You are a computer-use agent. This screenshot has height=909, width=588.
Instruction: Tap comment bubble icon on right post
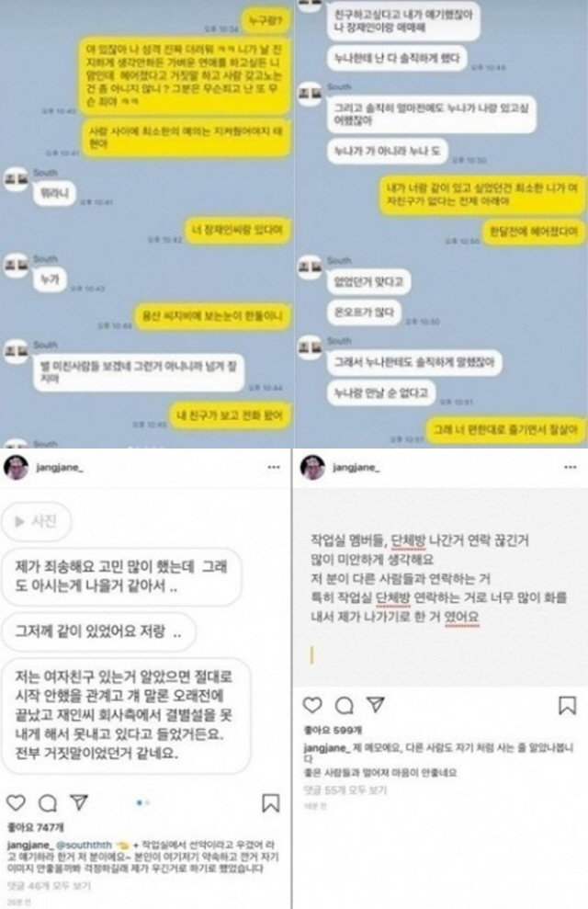click(345, 706)
